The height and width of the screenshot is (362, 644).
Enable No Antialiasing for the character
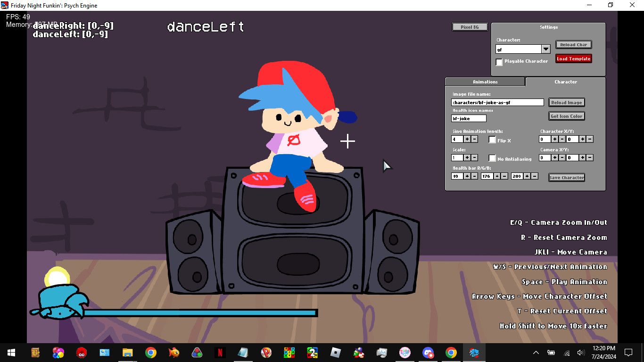pos(492,158)
